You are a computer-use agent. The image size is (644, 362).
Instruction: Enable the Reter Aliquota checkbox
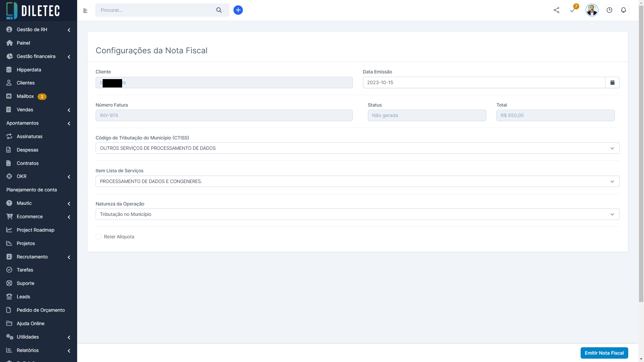(x=99, y=237)
